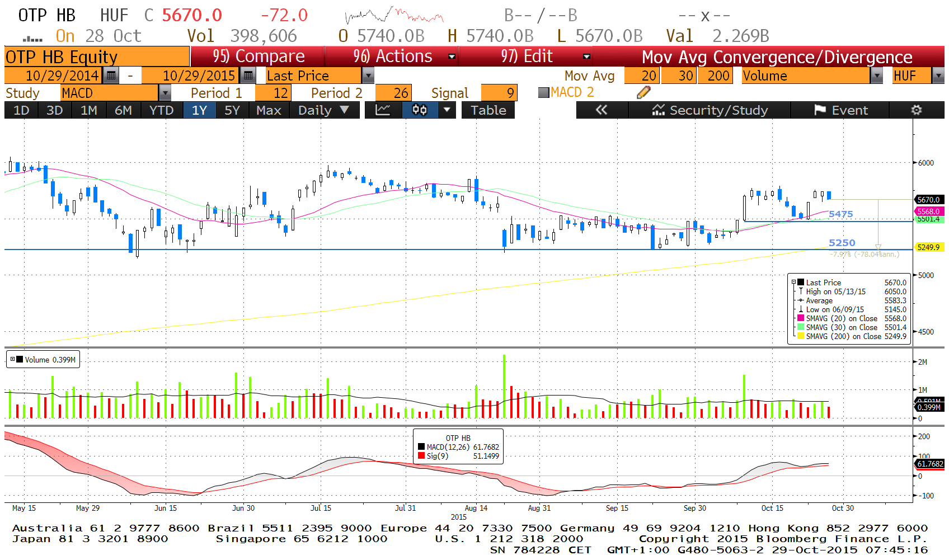949x560 pixels.
Task: Select the 1M range tab
Action: [x=88, y=110]
